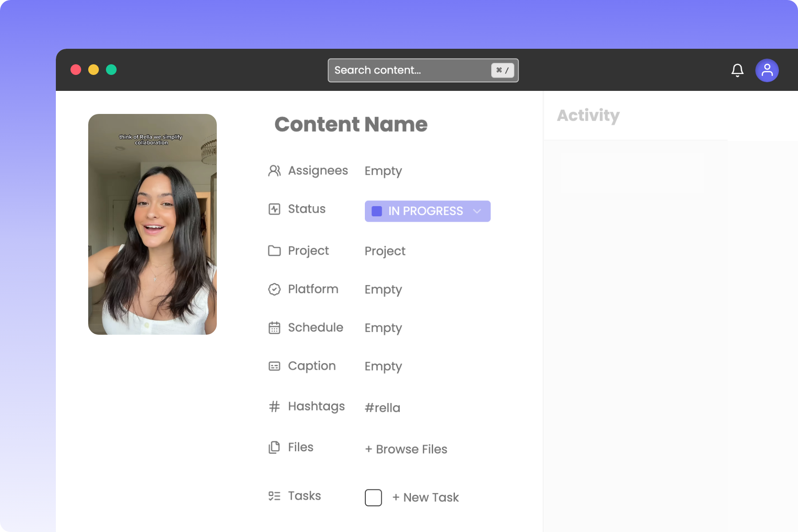798x532 pixels.
Task: Click the Files copy icon
Action: (274, 447)
